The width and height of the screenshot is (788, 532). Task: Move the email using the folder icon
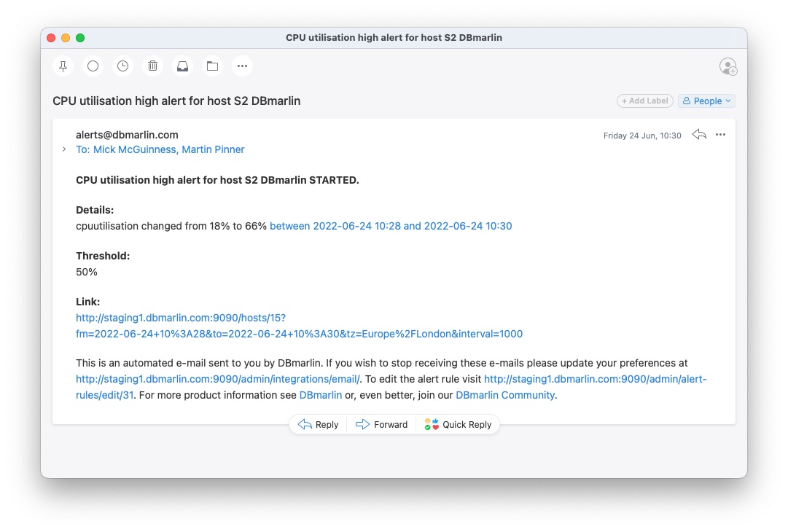[x=213, y=66]
